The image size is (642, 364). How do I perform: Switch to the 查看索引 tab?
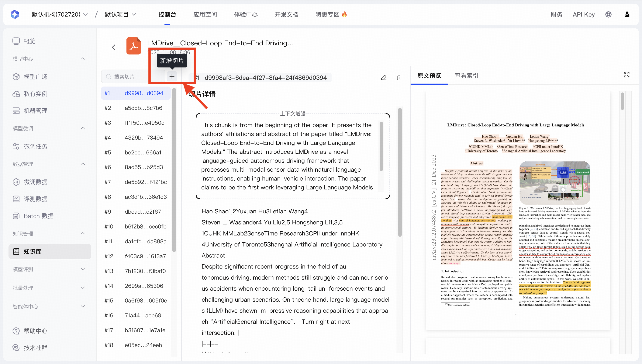click(466, 76)
